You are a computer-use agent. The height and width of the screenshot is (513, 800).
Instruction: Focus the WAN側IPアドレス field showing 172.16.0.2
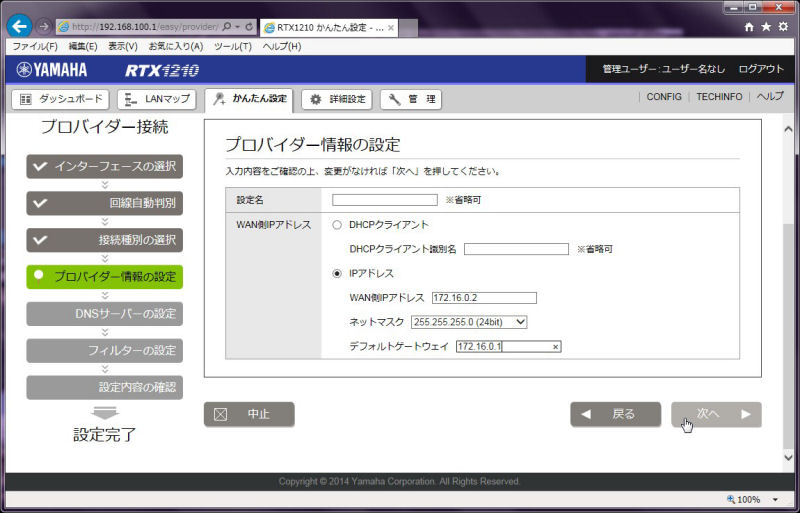coord(484,298)
